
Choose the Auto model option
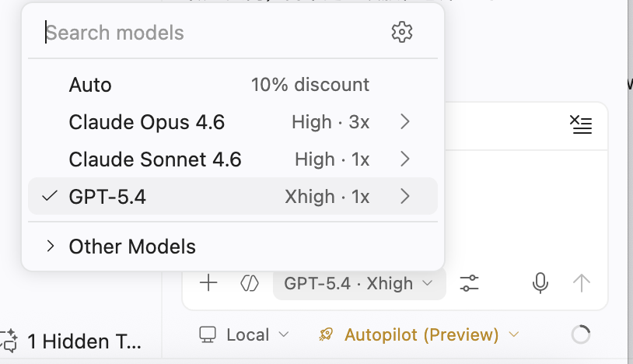point(90,85)
